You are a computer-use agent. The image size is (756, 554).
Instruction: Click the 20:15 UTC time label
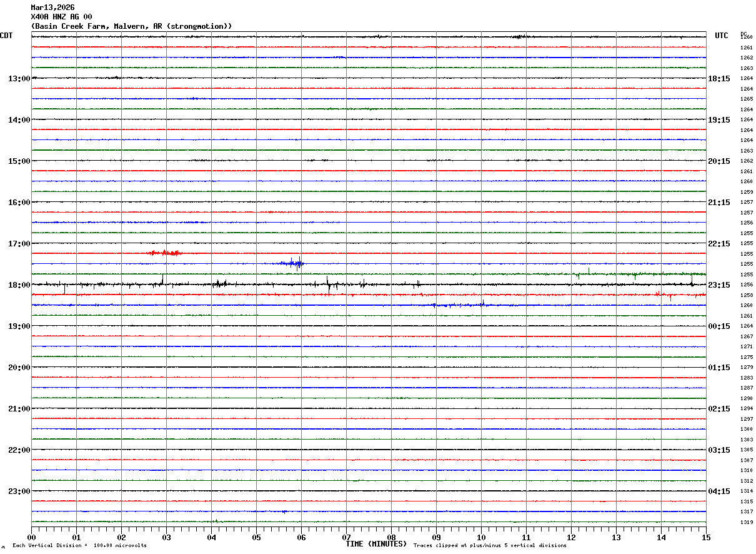pos(719,161)
